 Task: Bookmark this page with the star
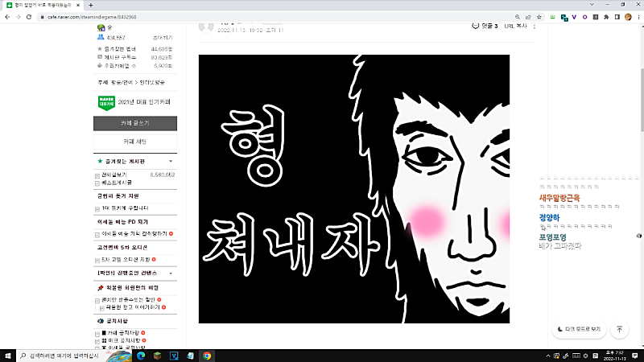[539, 17]
